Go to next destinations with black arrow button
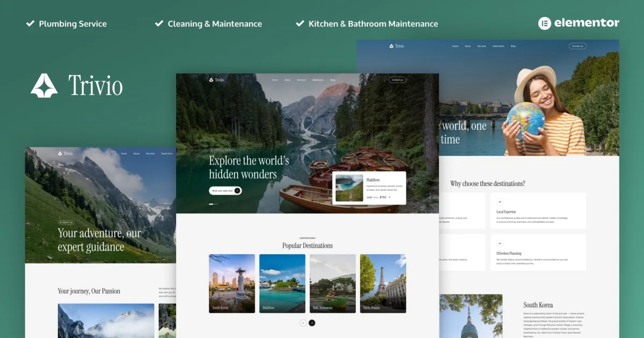 click(x=312, y=322)
